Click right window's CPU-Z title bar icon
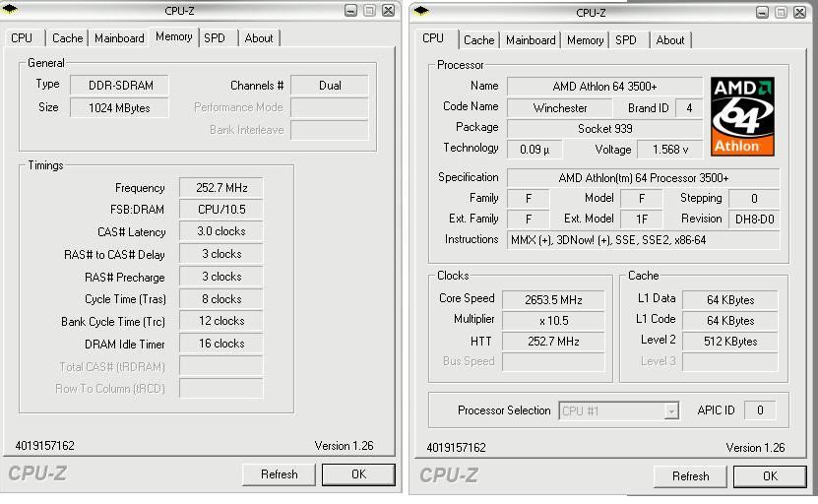The width and height of the screenshot is (818, 504). (421, 11)
